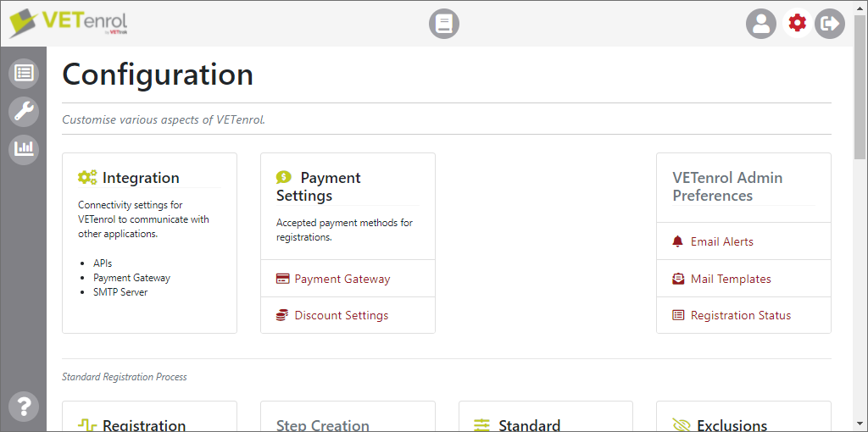The height and width of the screenshot is (432, 868).
Task: Open the registrations list sidebar icon
Action: click(x=24, y=73)
